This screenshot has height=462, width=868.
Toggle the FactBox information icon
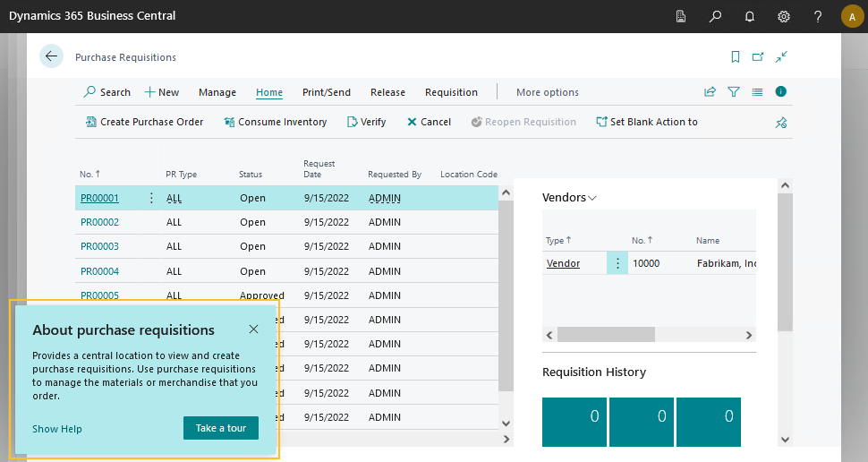(781, 91)
